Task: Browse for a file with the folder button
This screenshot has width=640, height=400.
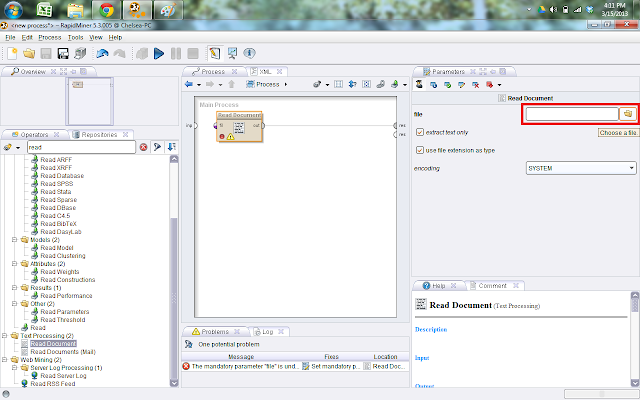Action: point(628,114)
